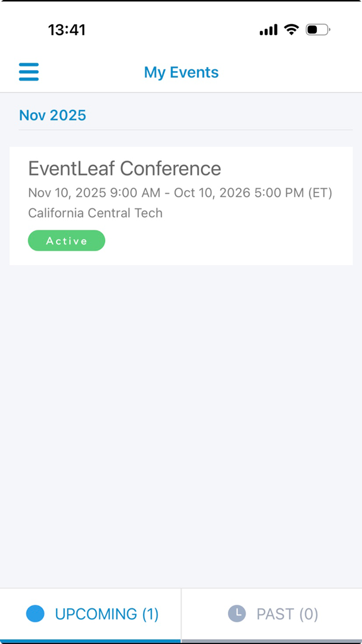Collapse the November events group
This screenshot has width=362, height=644.
tap(52, 115)
